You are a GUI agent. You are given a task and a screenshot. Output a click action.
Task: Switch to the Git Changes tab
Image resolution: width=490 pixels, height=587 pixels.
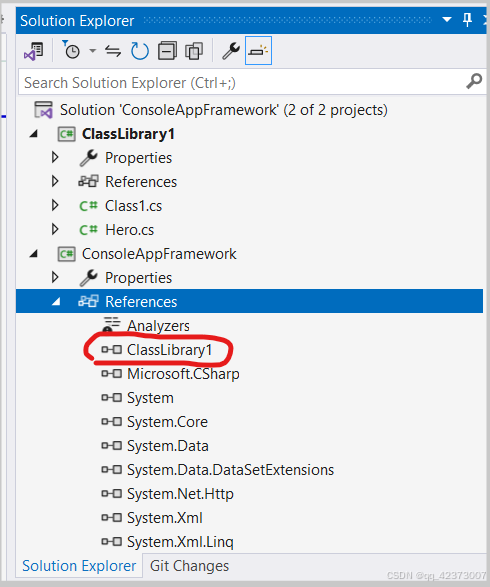point(189,566)
